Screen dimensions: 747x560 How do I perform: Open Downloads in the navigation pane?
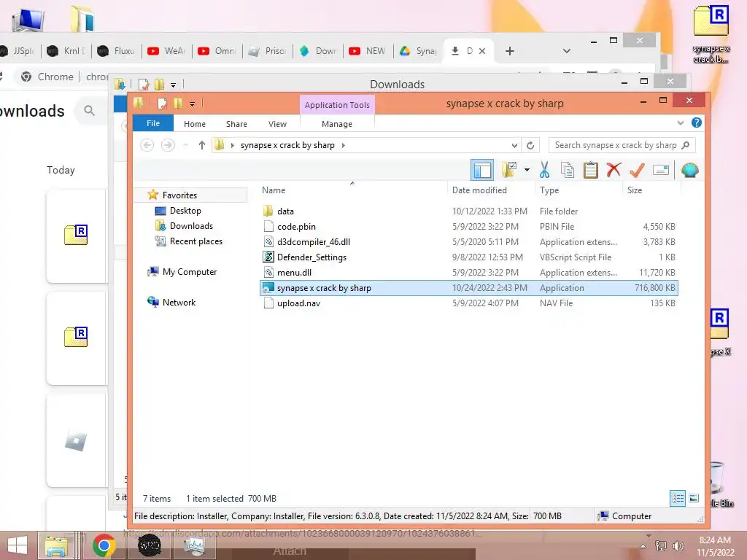click(191, 226)
